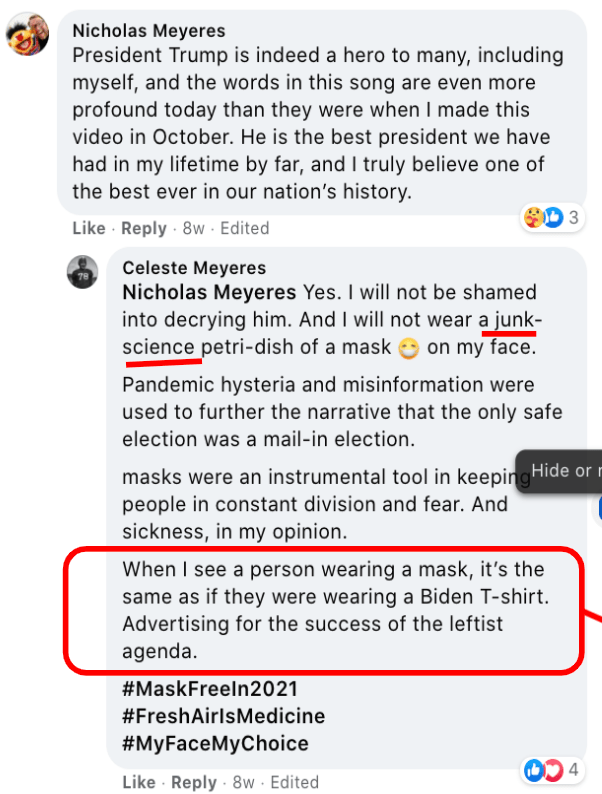Reply to Nicholas Meyeres' comment
Image resolution: width=602 pixels, height=794 pixels.
click(144, 228)
